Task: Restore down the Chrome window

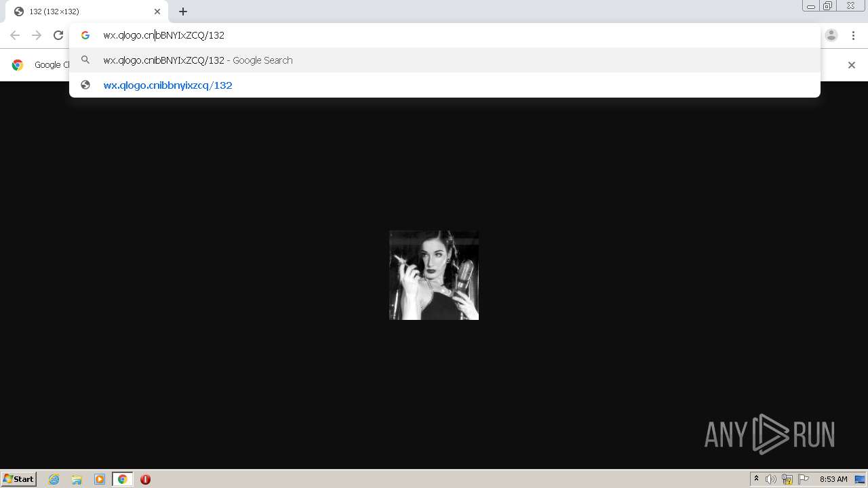Action: coord(828,6)
